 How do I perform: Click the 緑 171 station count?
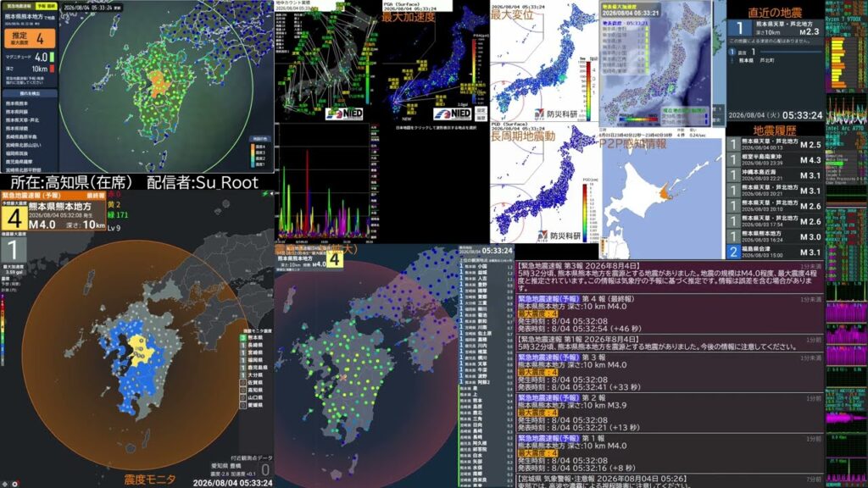pos(117,215)
